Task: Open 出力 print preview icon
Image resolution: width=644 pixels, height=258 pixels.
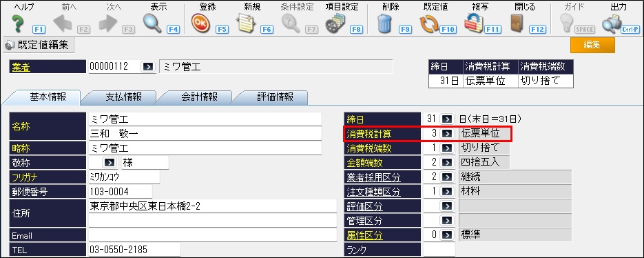Action: pyautogui.click(x=612, y=25)
